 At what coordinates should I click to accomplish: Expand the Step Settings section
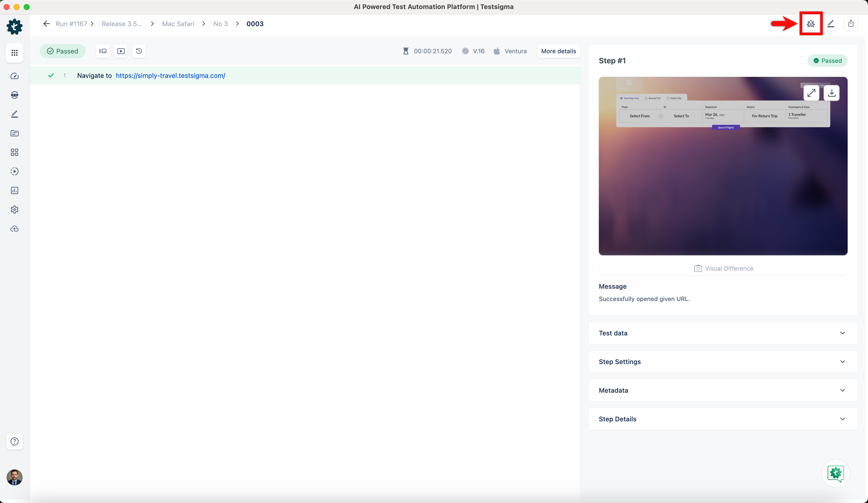coord(722,362)
